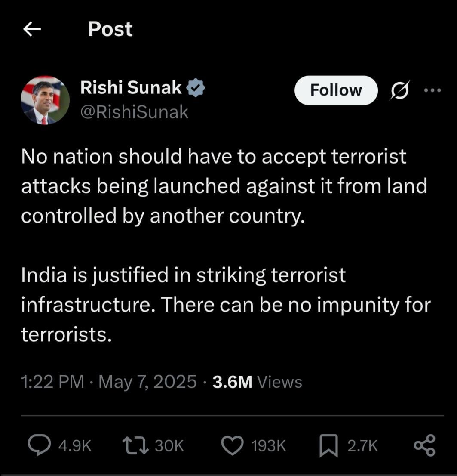457x476 pixels.
Task: Click the reply speech bubble icon
Action: (40, 445)
